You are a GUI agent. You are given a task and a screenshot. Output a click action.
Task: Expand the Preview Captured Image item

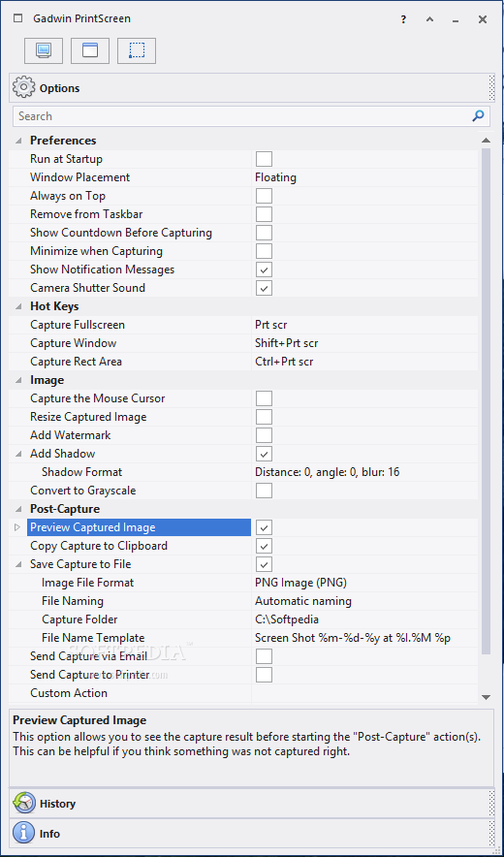pyautogui.click(x=17, y=527)
